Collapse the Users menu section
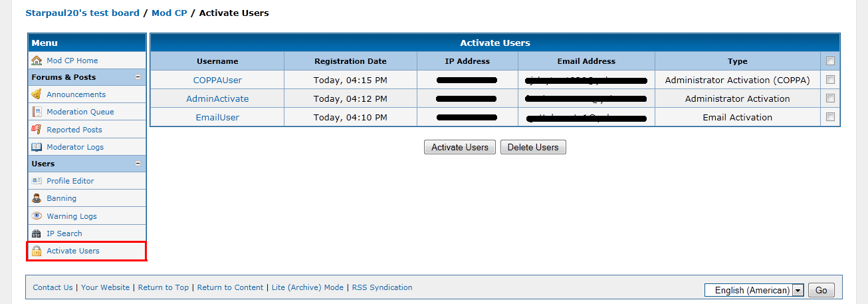 tap(138, 164)
